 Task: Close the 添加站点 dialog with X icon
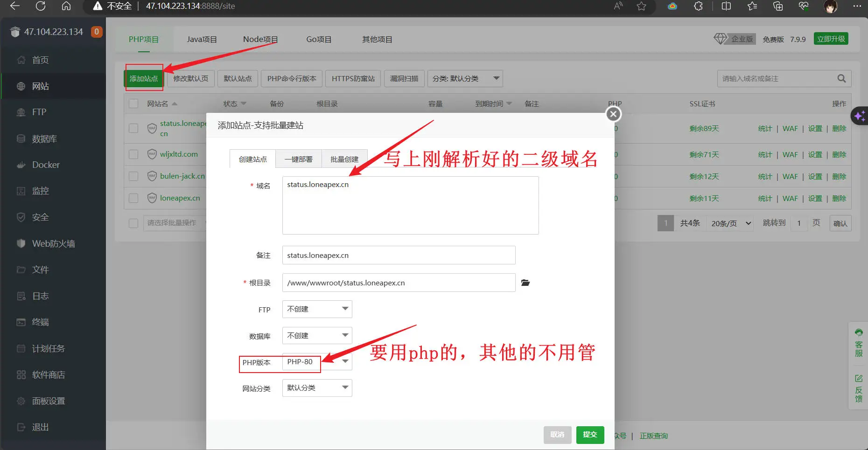click(613, 114)
